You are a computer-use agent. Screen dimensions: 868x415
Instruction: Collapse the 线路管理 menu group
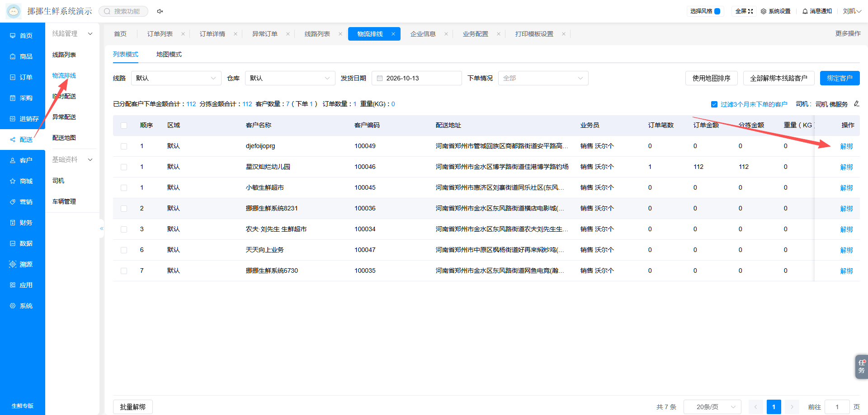tap(72, 34)
